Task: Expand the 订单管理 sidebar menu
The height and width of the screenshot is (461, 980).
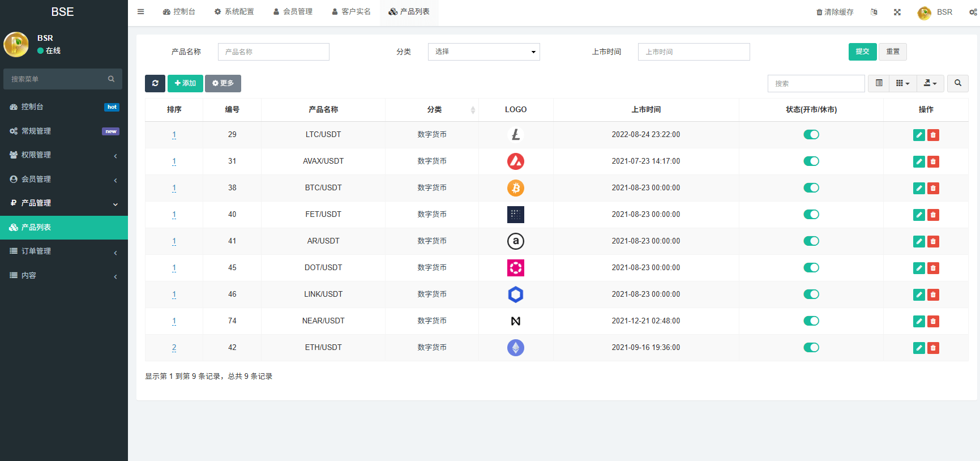Action: click(x=64, y=251)
